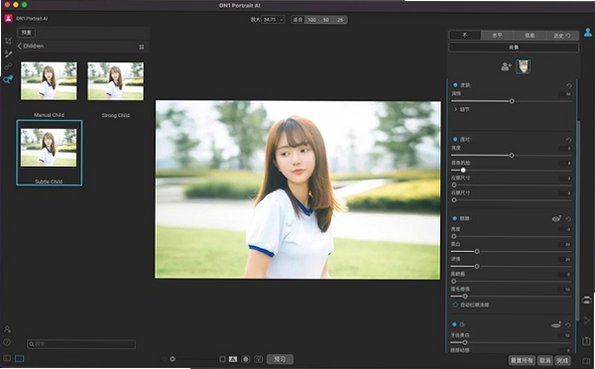The width and height of the screenshot is (595, 369).
Task: Click the fit zoom button
Action: (x=298, y=20)
